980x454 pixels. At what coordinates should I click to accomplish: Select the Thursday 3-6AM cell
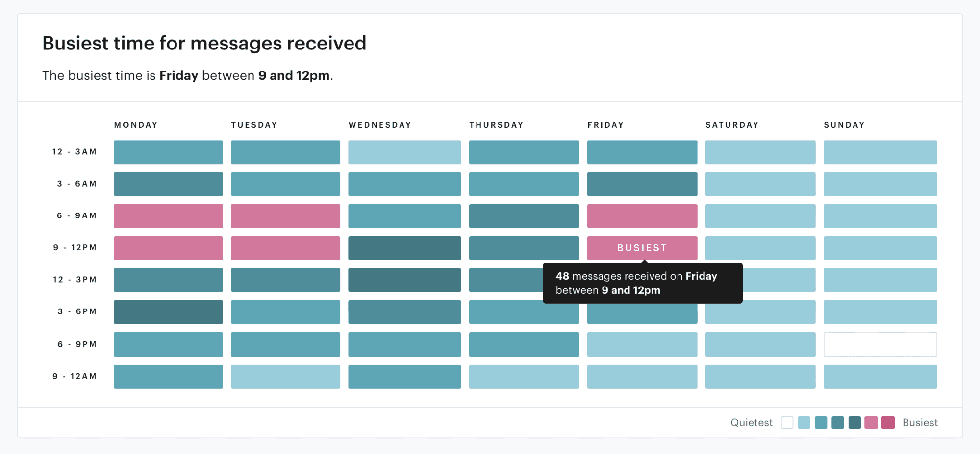pos(524,184)
